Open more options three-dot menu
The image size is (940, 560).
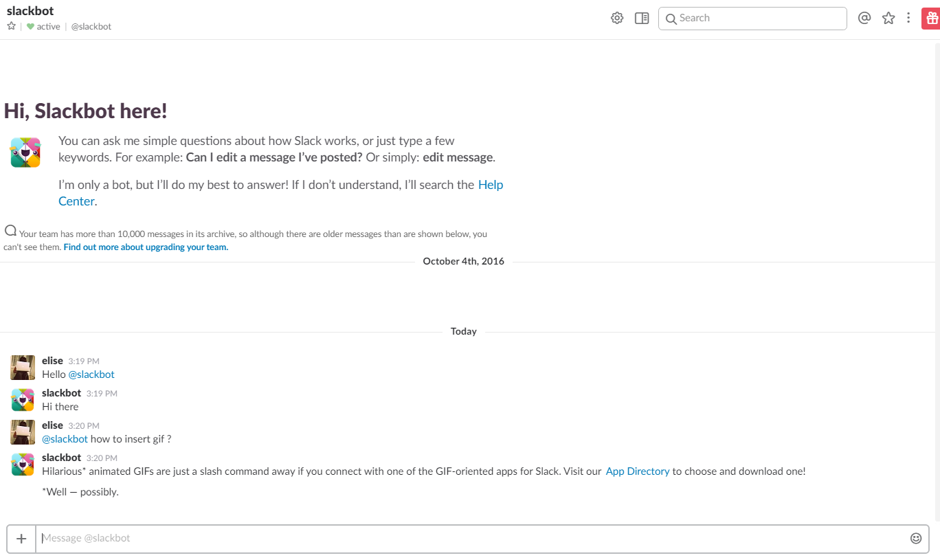[908, 19]
